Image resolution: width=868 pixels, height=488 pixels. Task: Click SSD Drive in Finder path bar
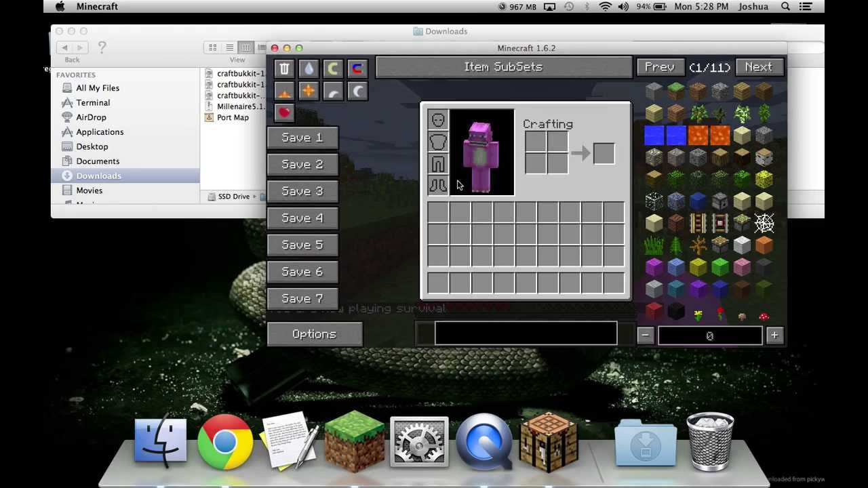tap(233, 197)
